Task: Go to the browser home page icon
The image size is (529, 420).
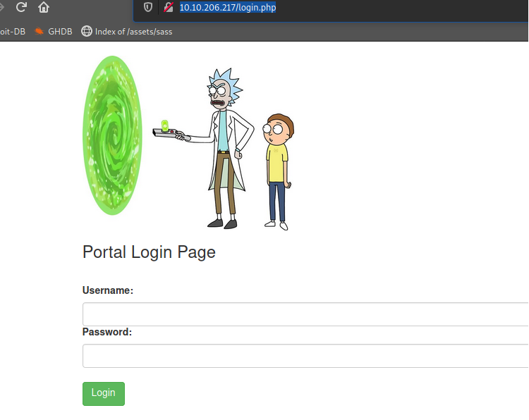Action: tap(44, 7)
